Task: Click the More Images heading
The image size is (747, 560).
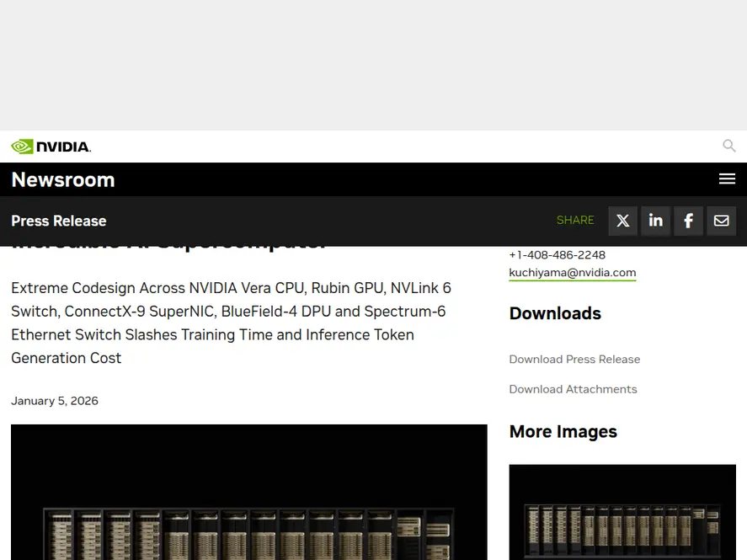Action: (x=563, y=431)
